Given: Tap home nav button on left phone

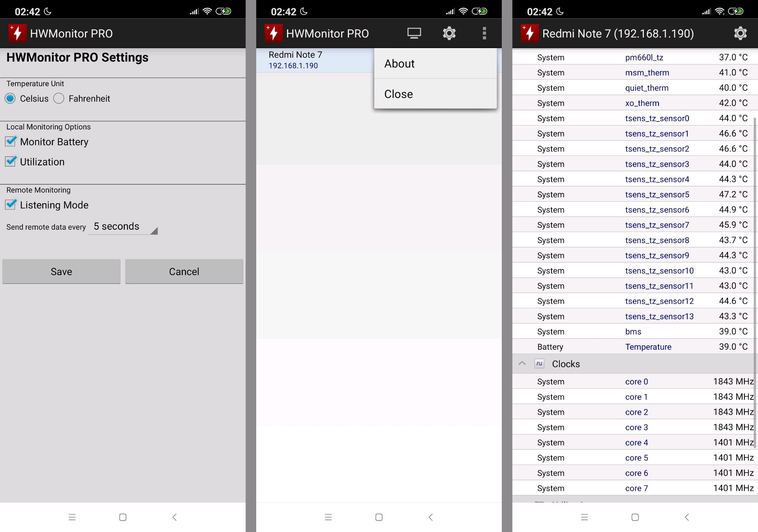Looking at the screenshot, I should pyautogui.click(x=123, y=517).
